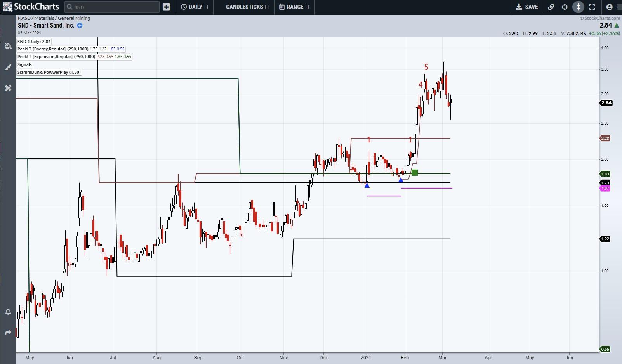622x364 pixels.
Task: Click the © StockCharts.com credit text
Action: click(600, 18)
